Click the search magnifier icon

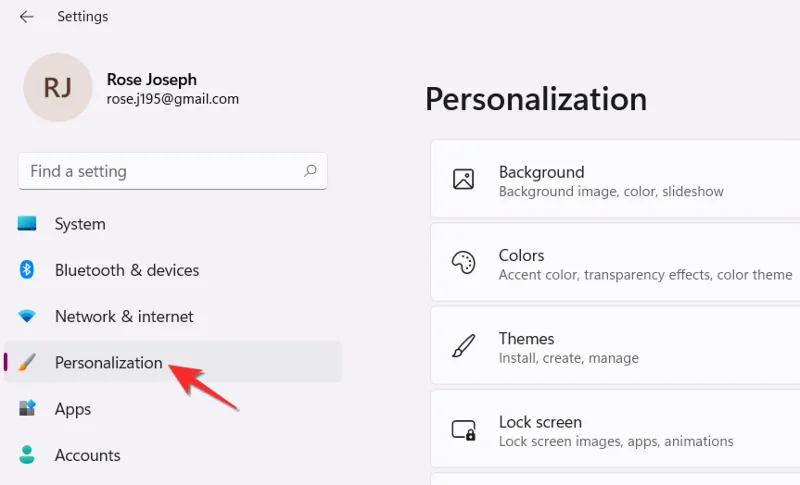(x=310, y=171)
